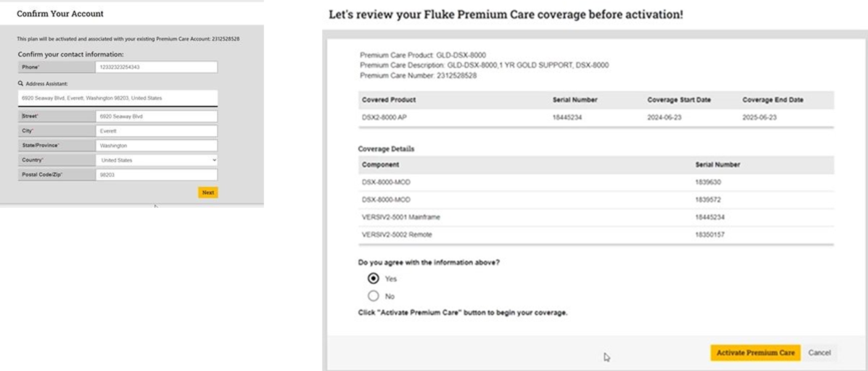Select the No radio button
Viewport: 868px width, 371px height.
[373, 296]
